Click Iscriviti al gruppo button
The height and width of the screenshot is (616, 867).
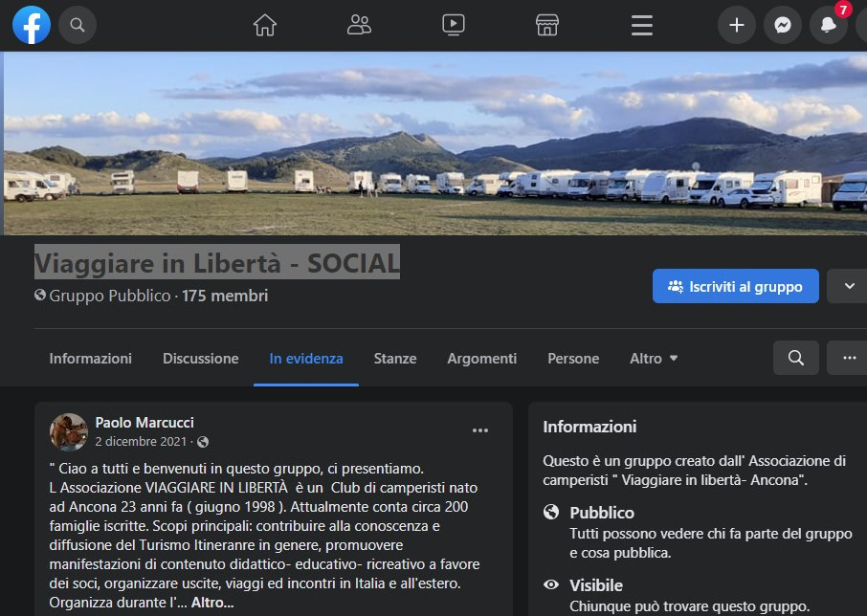[x=735, y=286]
